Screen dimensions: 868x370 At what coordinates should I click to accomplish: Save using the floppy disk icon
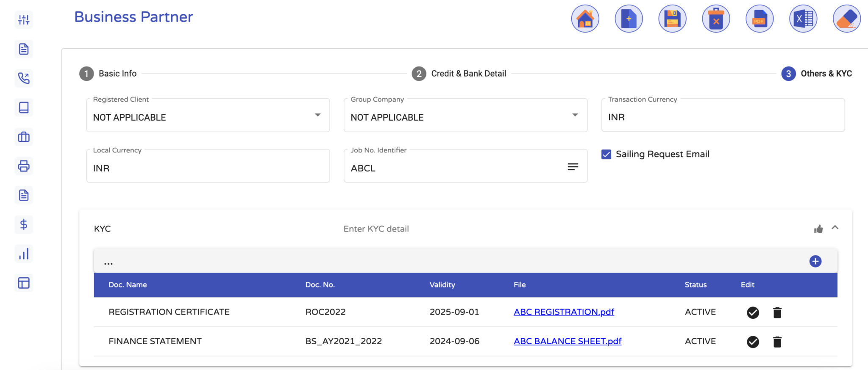click(x=672, y=19)
